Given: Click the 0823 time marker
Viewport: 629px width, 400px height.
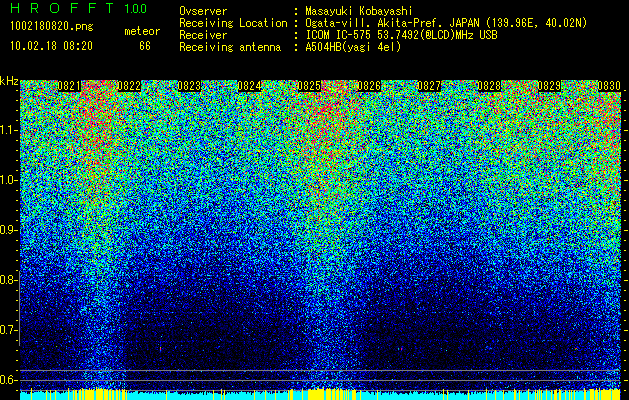Looking at the screenshot, I should [x=189, y=86].
